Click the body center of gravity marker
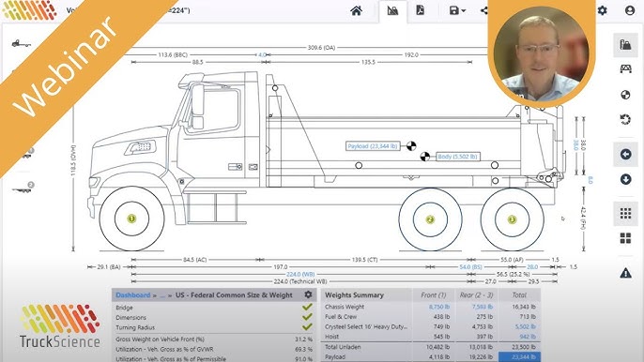This screenshot has height=362, width=644. 424,157
